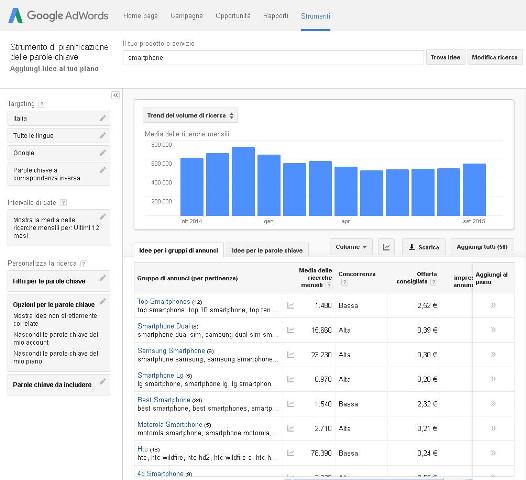Select Idee per le parole chiave tab
Viewport: 526px width, 480px height.
click(x=267, y=250)
